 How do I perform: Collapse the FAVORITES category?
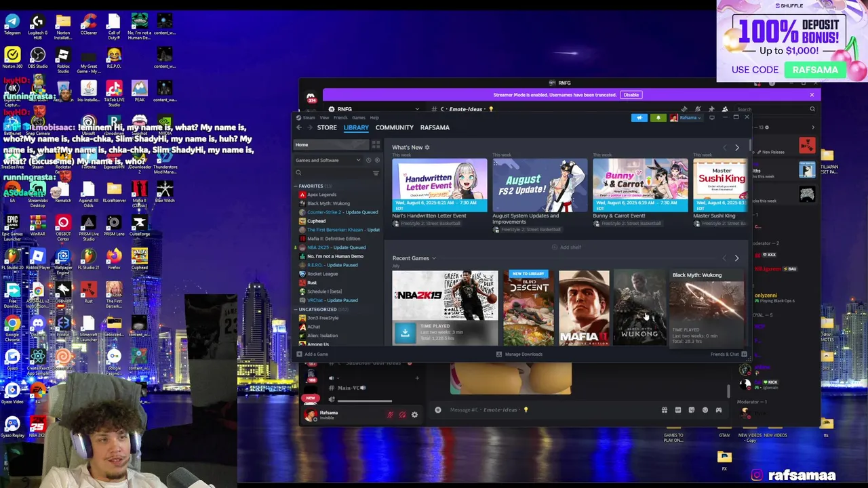tap(296, 186)
